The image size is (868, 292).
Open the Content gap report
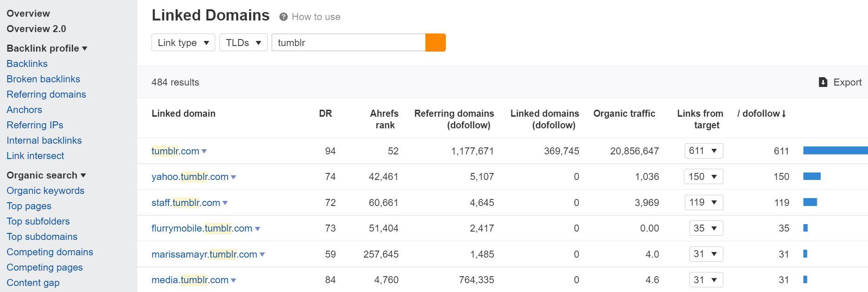tap(33, 283)
